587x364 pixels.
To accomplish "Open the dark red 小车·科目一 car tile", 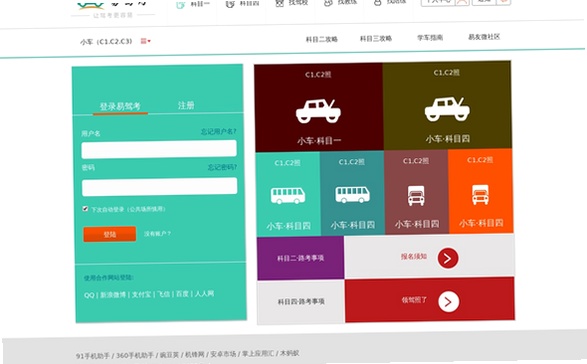I will pyautogui.click(x=319, y=108).
